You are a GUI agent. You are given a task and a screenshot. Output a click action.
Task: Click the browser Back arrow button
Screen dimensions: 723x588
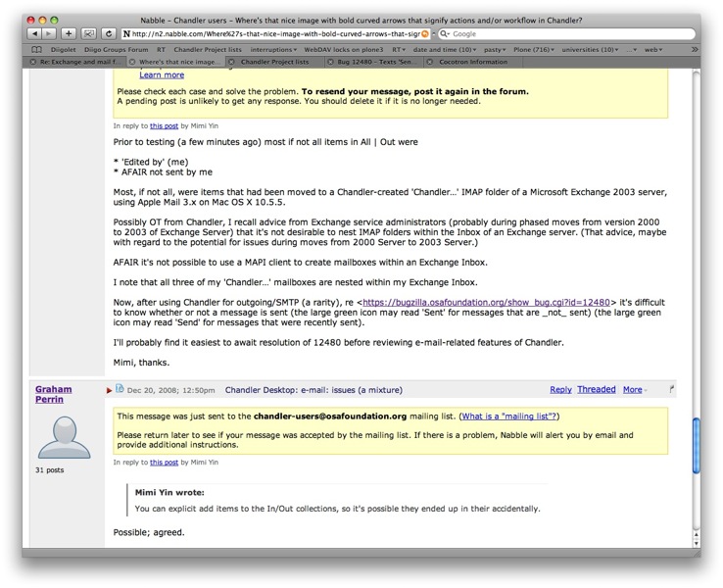36,33
